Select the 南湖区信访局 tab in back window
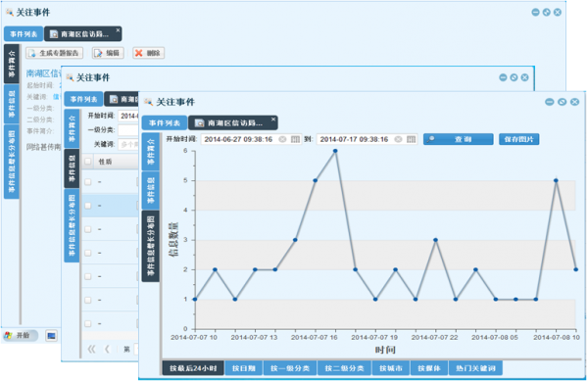 (82, 34)
